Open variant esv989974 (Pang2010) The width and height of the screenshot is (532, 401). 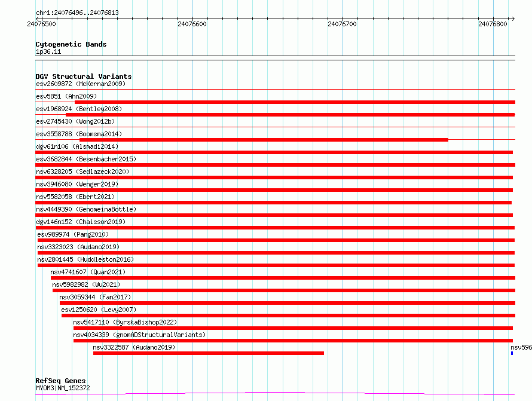73,234
